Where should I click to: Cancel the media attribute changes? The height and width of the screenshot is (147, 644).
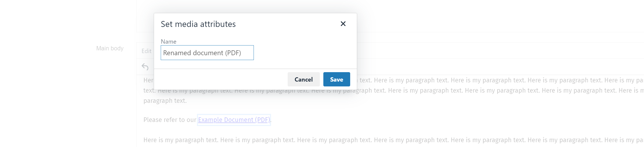(303, 79)
